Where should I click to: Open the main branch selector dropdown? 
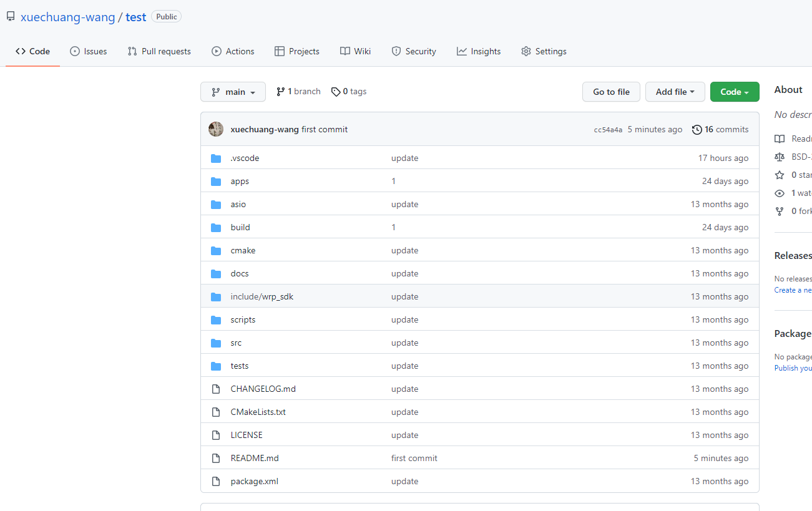233,92
